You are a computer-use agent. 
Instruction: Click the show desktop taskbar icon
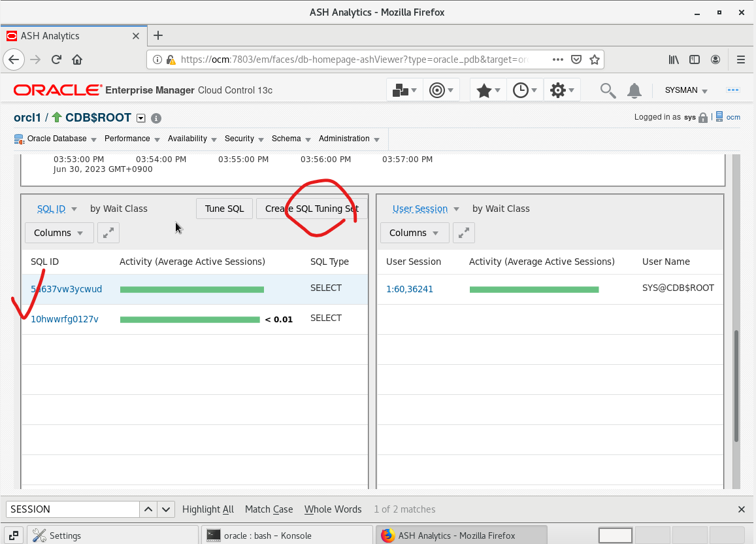coord(14,535)
